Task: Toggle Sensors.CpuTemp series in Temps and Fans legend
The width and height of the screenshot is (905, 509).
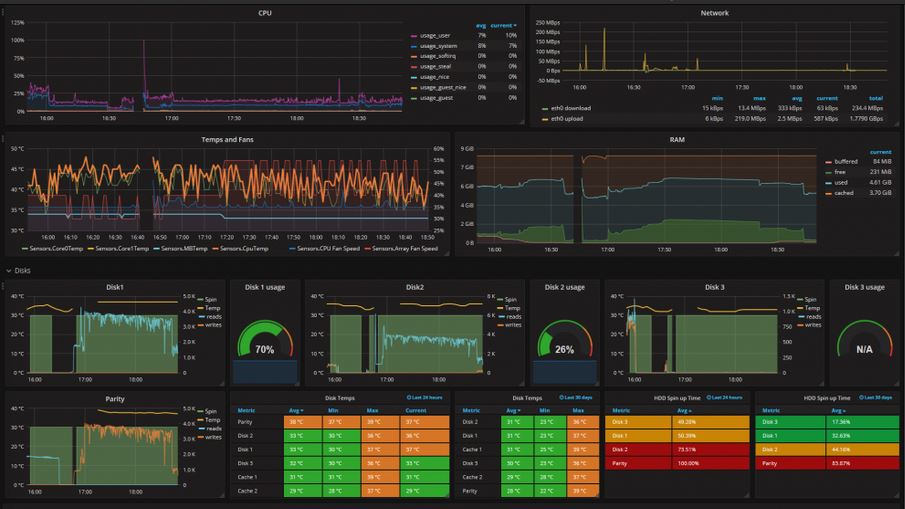Action: tap(243, 248)
